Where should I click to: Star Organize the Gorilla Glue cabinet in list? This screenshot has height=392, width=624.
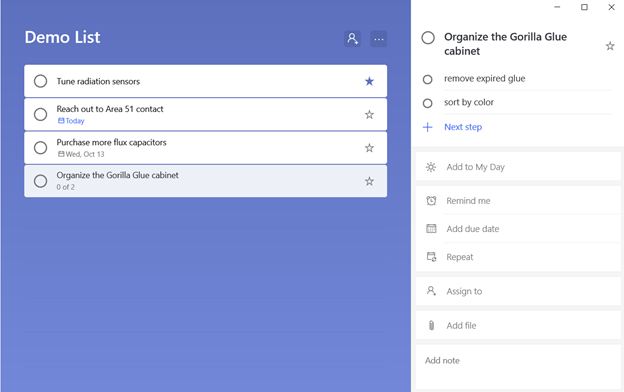[x=369, y=181]
